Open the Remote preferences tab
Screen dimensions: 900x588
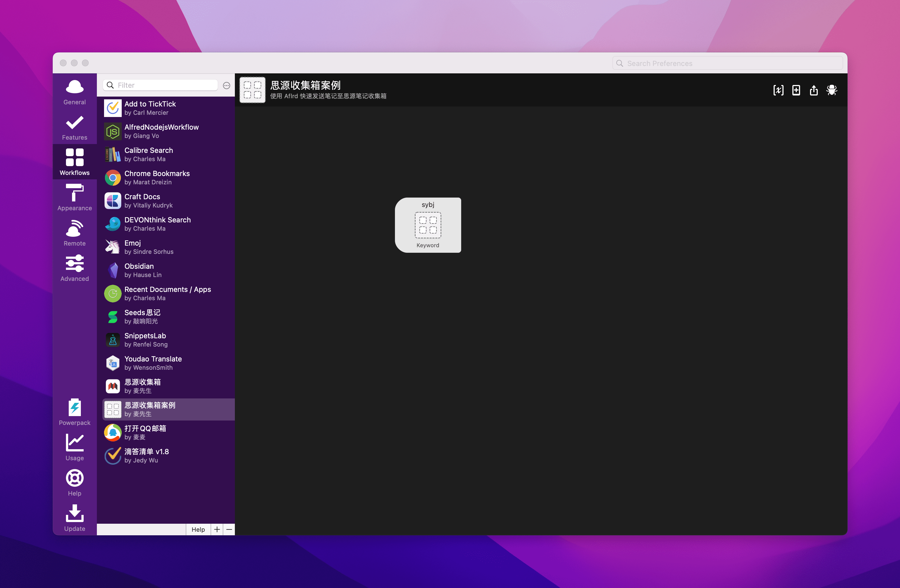[x=75, y=233]
